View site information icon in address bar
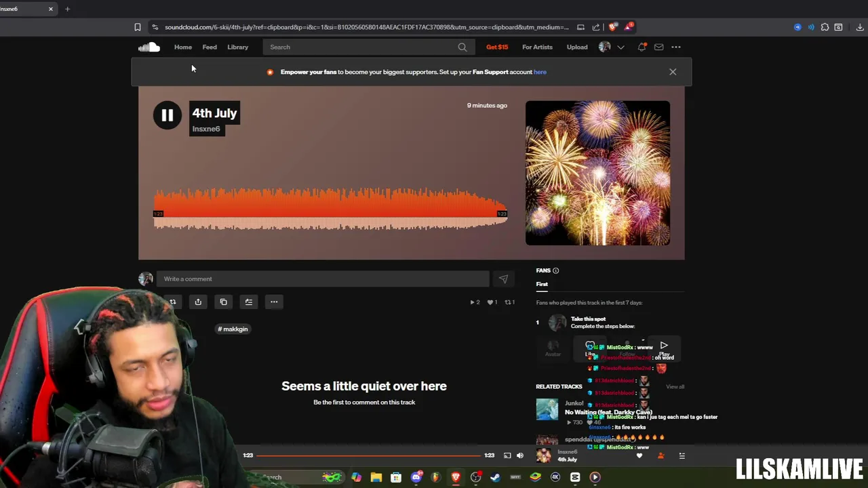868x488 pixels. tap(155, 27)
